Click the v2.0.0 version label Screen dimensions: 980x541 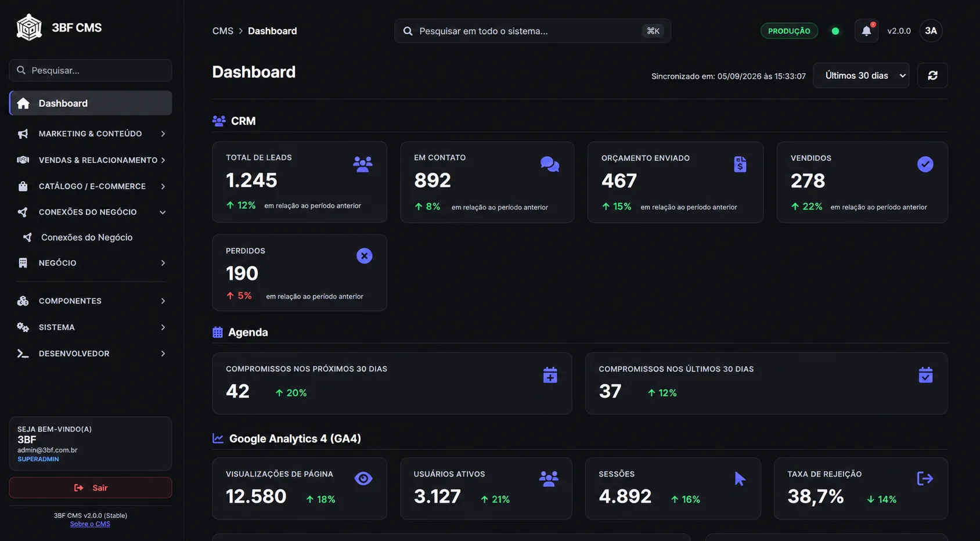[899, 31]
